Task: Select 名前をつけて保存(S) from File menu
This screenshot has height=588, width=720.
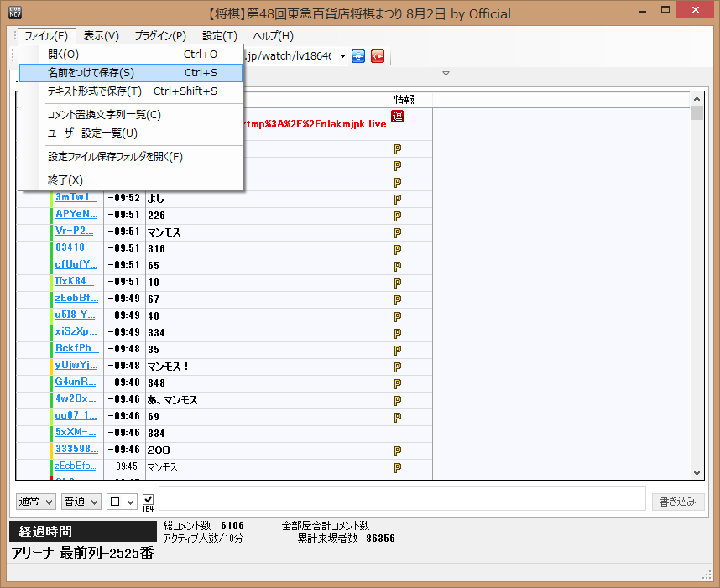Action: tap(91, 73)
